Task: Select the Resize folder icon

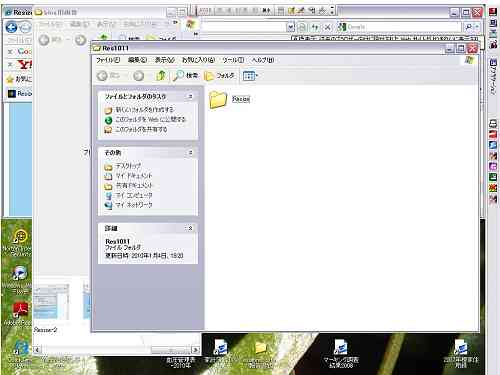Action: (x=218, y=99)
